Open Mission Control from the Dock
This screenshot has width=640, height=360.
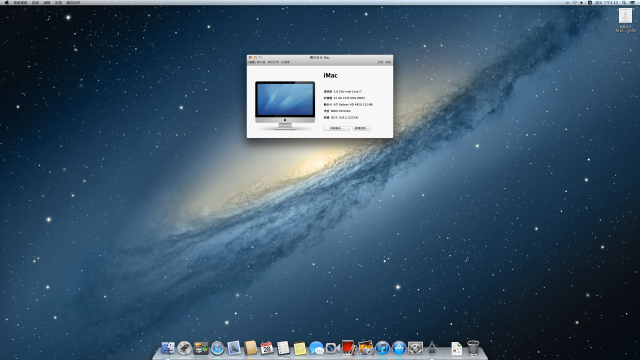pos(201,348)
